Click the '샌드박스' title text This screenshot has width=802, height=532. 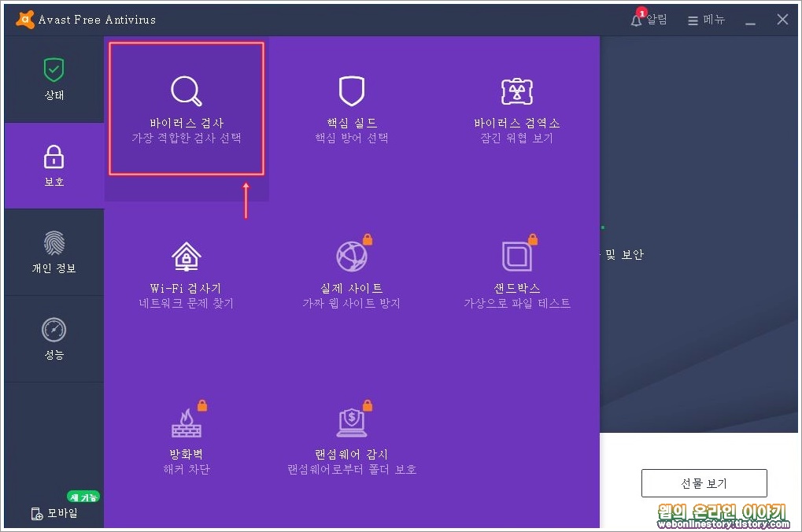(x=516, y=289)
